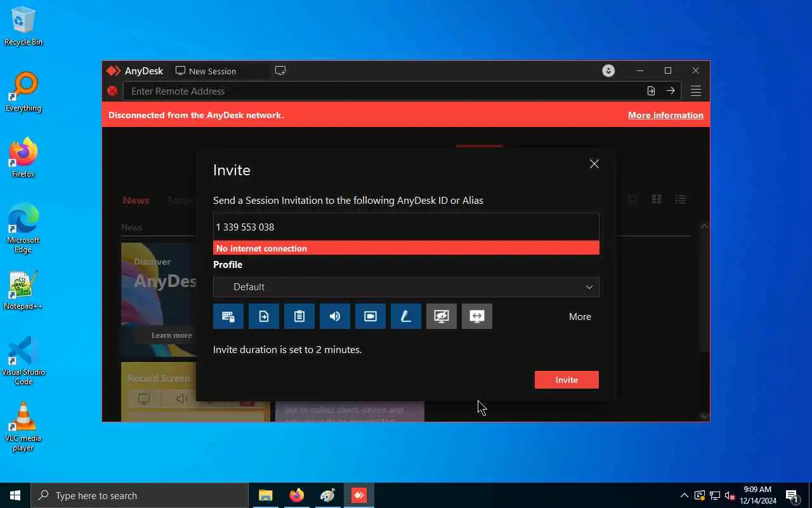Viewport: 812px width, 508px height.
Task: Open Notepad++ desktop shortcut
Action: point(23,290)
